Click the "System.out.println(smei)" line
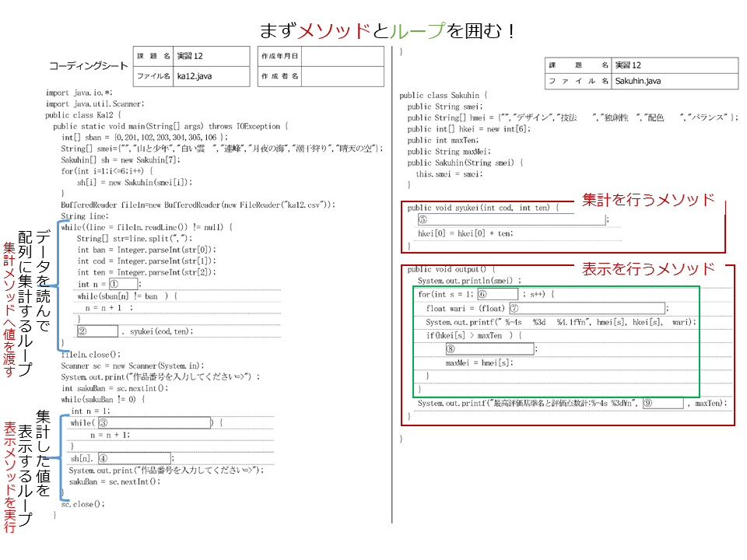The image size is (747, 560). pos(470,281)
